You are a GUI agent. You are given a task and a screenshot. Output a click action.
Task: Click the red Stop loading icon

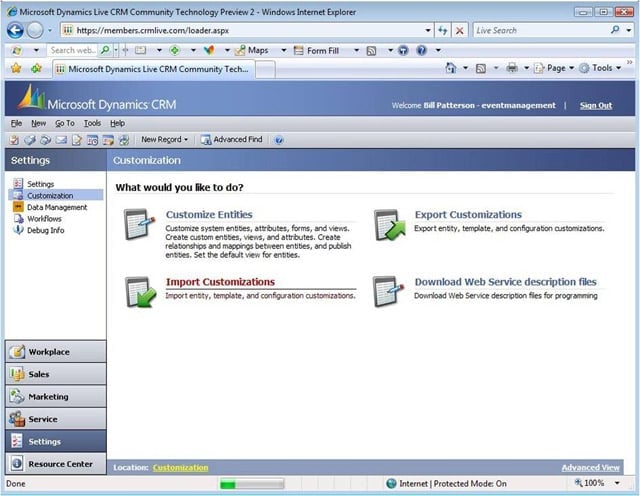[x=460, y=30]
